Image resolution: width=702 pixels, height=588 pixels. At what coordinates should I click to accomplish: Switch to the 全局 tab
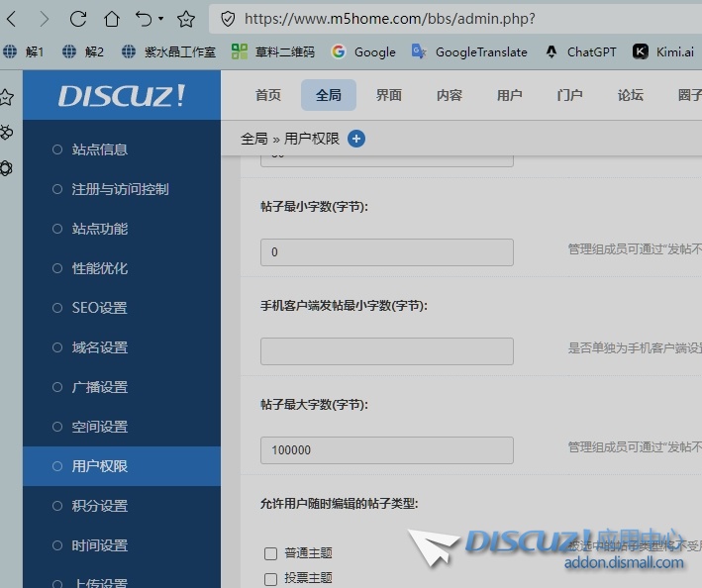(x=329, y=95)
